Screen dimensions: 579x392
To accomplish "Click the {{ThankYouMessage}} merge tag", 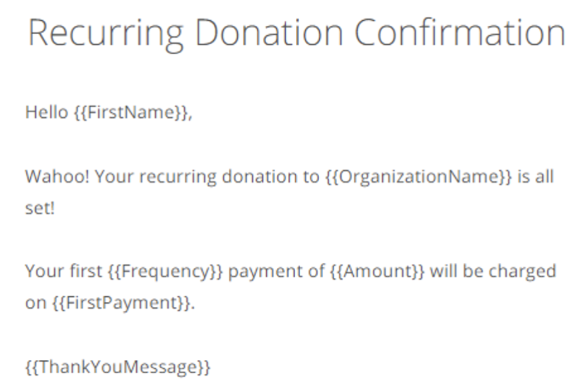I will 118,367.
